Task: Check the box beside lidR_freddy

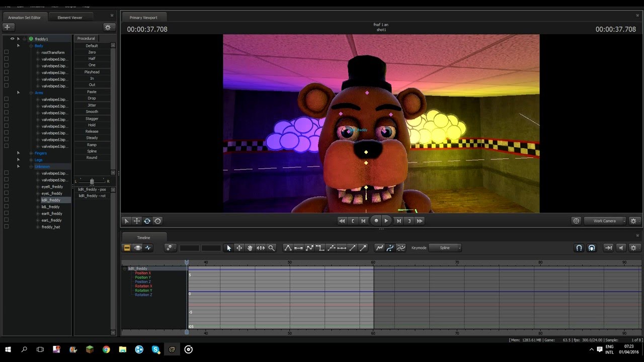Action: tap(6, 200)
